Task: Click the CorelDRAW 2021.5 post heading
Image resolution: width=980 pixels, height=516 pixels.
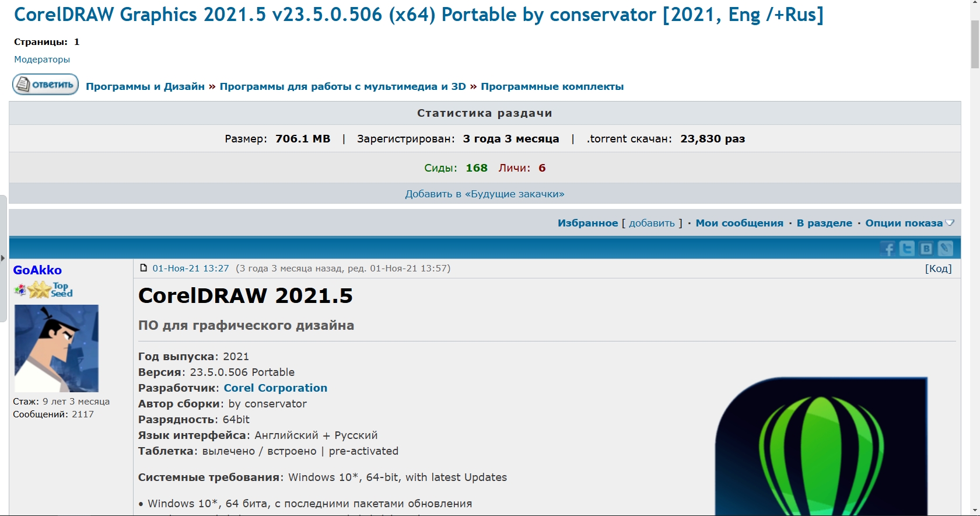Action: 246,296
